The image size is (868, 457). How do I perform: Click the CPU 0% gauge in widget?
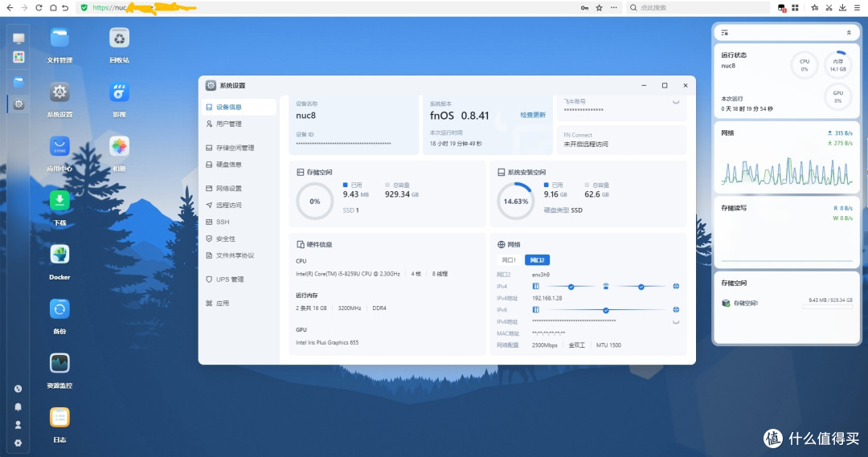[x=805, y=65]
